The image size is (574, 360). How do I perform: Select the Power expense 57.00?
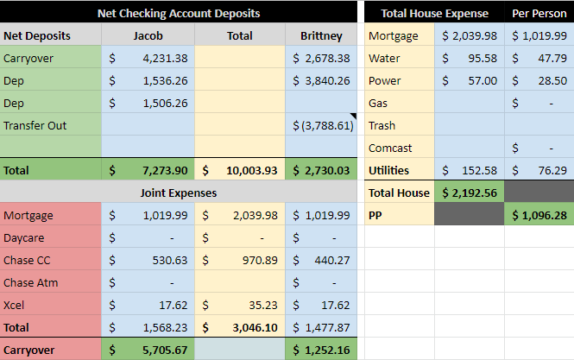[x=469, y=79]
